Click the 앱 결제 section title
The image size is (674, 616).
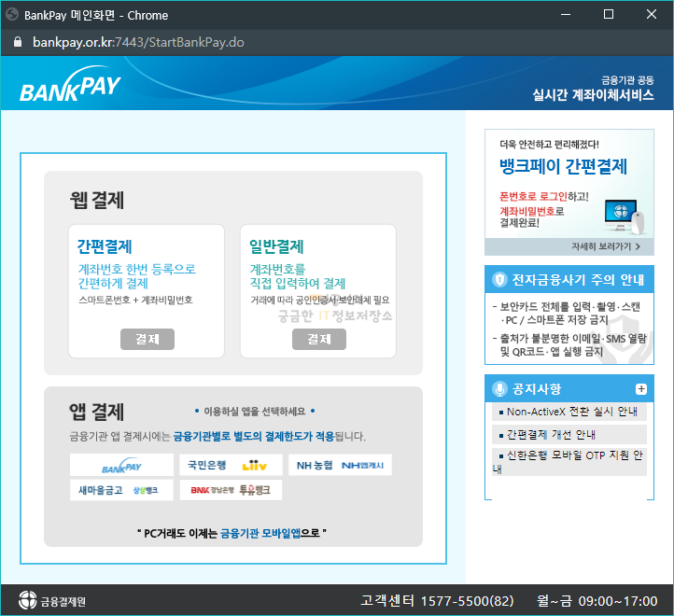pos(97,412)
